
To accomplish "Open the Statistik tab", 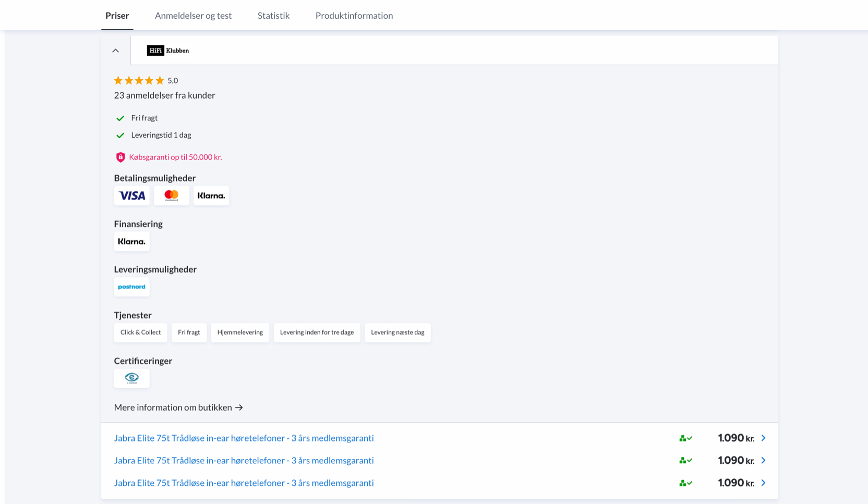I will (273, 16).
